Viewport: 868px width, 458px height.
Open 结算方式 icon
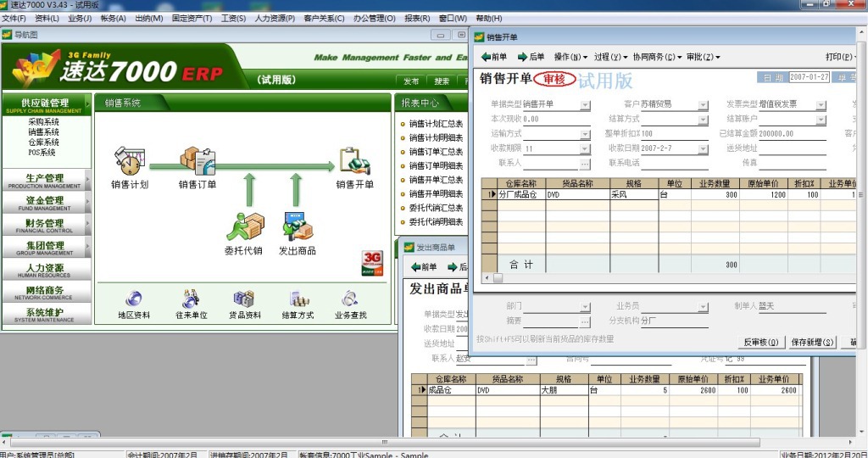pyautogui.click(x=299, y=299)
